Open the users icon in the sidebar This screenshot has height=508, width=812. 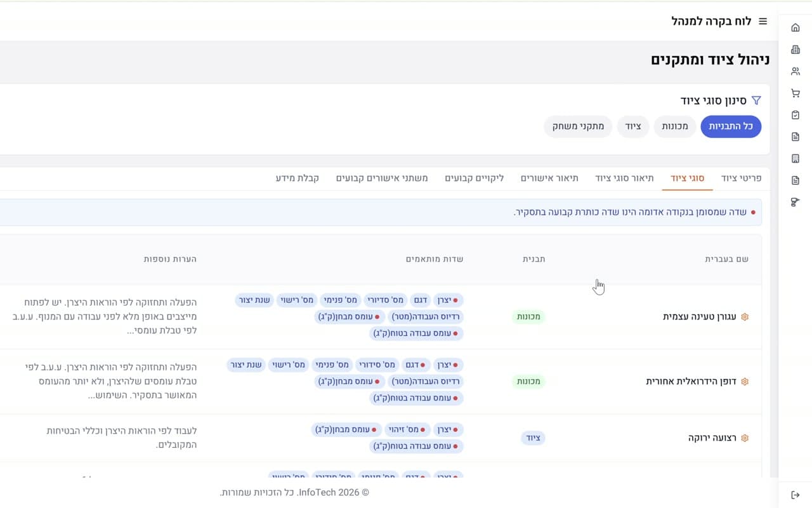coord(796,71)
